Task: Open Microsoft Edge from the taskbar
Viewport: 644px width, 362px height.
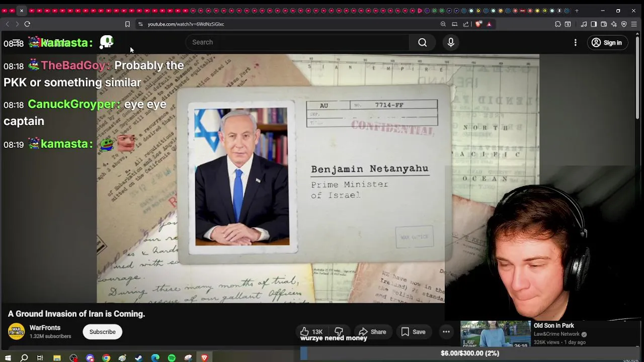Action: [155, 358]
